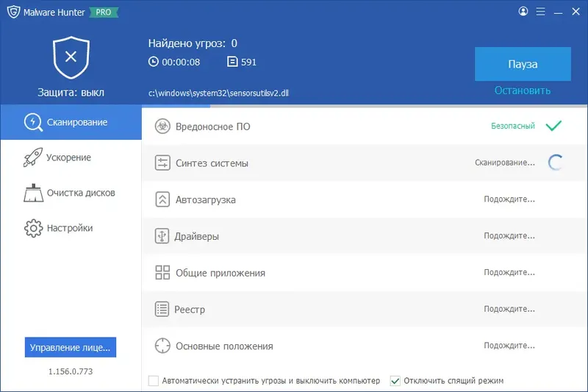Click the shield protection status icon
This screenshot has width=588, height=392.
[71, 58]
